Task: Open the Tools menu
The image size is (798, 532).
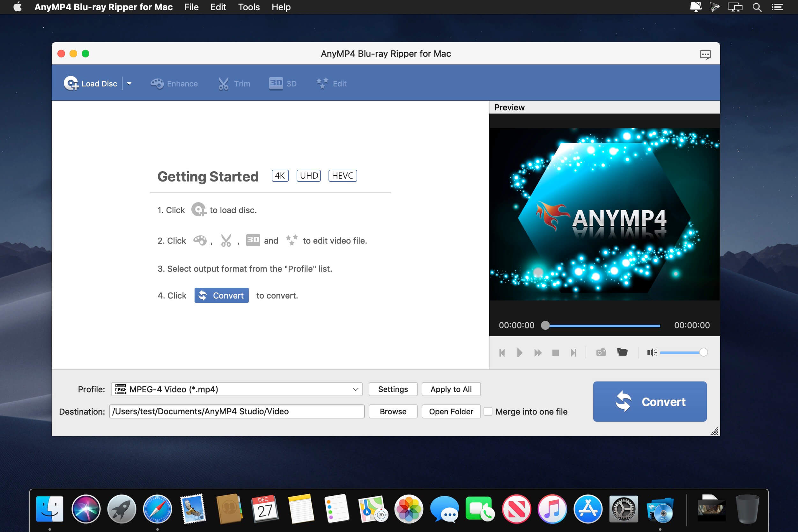Action: tap(249, 7)
